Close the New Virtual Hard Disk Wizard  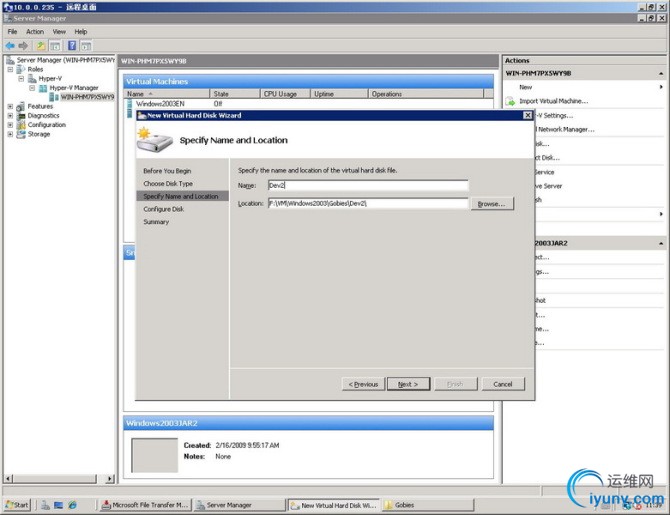[x=528, y=115]
